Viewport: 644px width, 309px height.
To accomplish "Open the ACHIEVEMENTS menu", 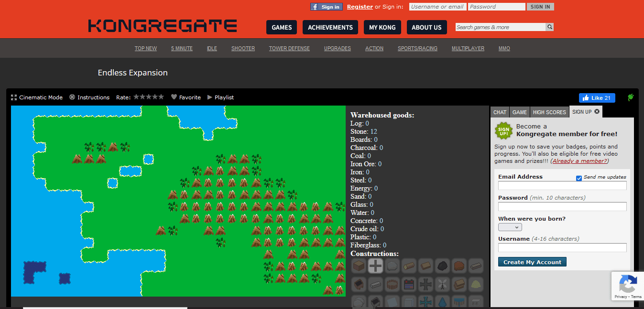I will 330,27.
